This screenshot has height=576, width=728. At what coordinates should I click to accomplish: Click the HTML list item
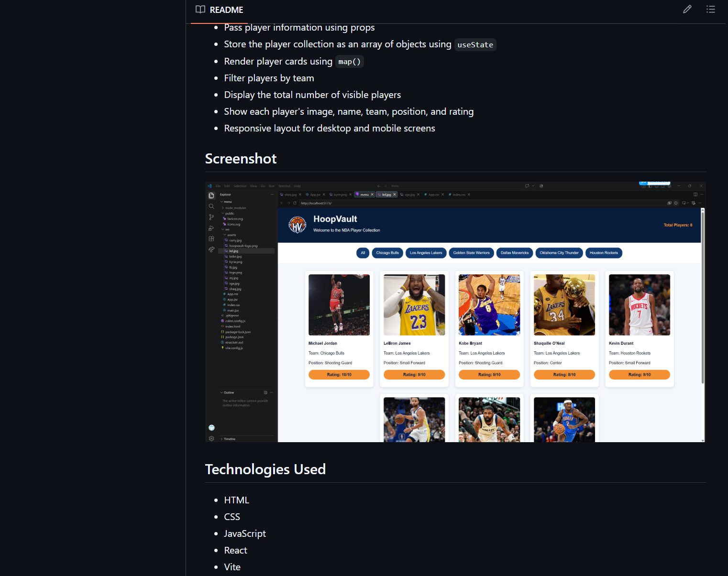point(236,500)
